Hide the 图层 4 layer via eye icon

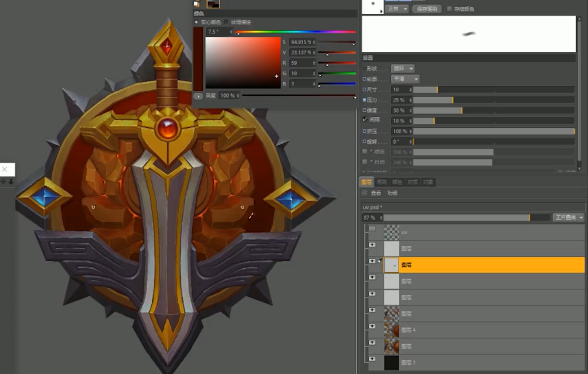tap(372, 326)
